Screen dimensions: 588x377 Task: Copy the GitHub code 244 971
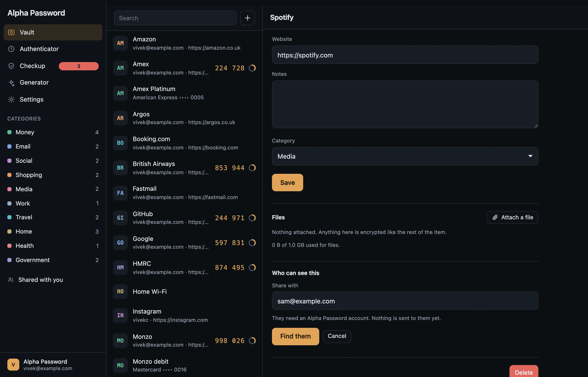[230, 218]
